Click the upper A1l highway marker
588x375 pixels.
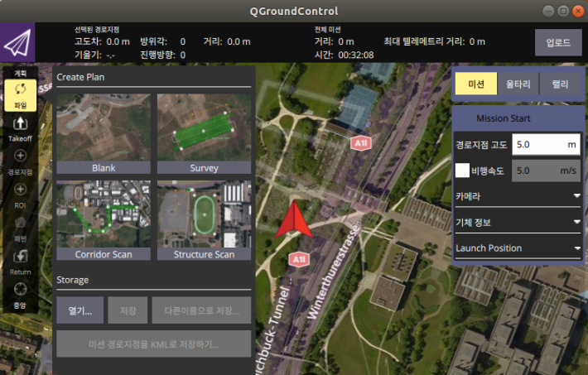(x=361, y=143)
